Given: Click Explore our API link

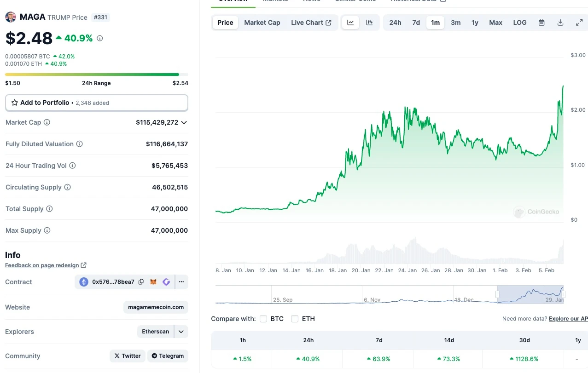Looking at the screenshot, I should 569,319.
